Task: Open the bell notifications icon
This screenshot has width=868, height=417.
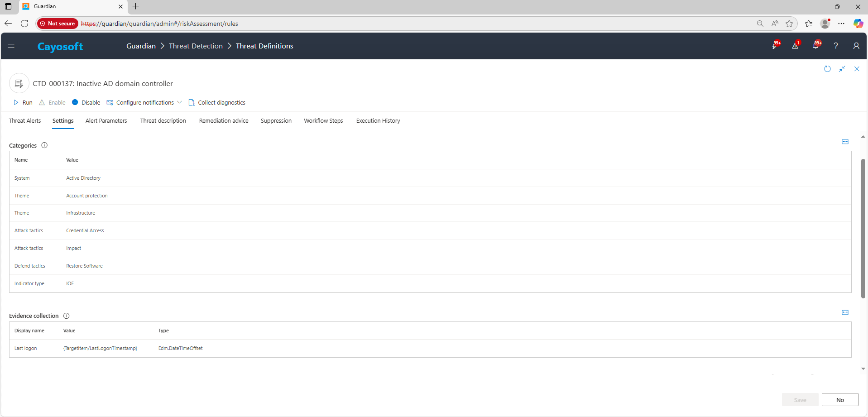Action: pos(816,46)
